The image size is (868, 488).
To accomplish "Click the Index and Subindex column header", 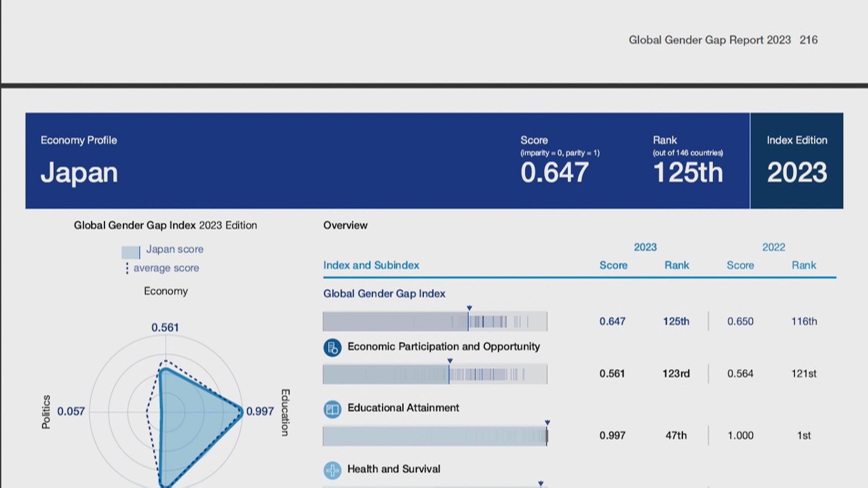I will coord(371,265).
